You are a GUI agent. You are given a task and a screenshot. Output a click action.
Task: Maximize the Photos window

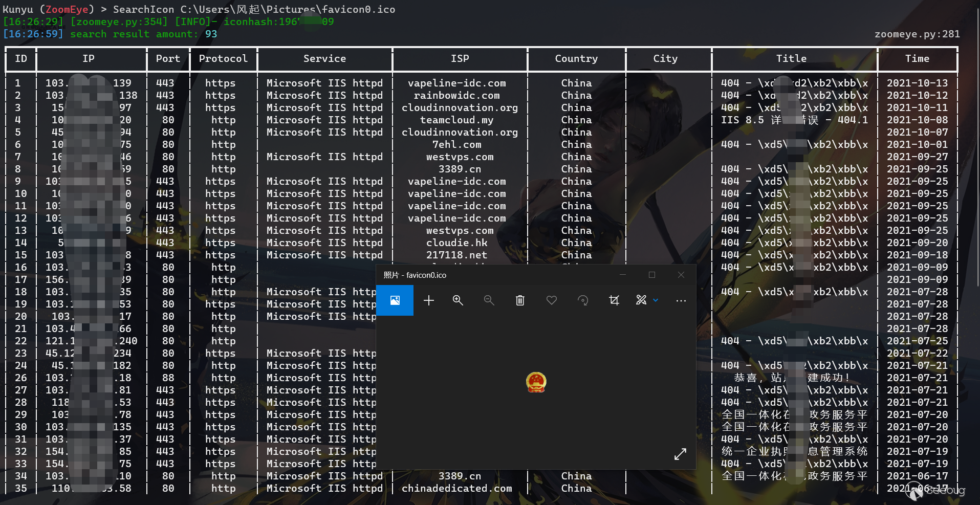point(652,275)
